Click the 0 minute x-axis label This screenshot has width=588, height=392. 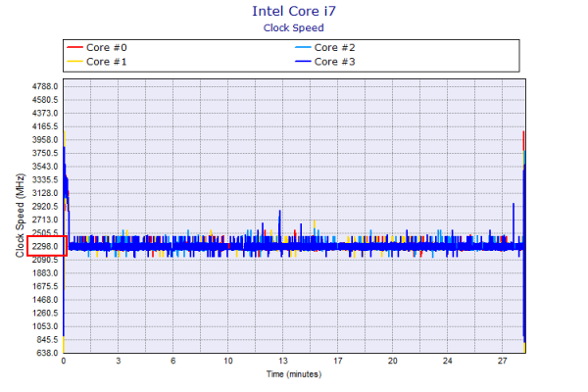pyautogui.click(x=64, y=362)
